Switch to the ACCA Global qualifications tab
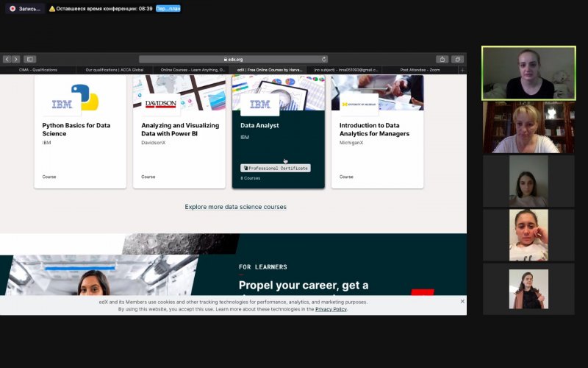This screenshot has height=368, width=588. point(115,70)
